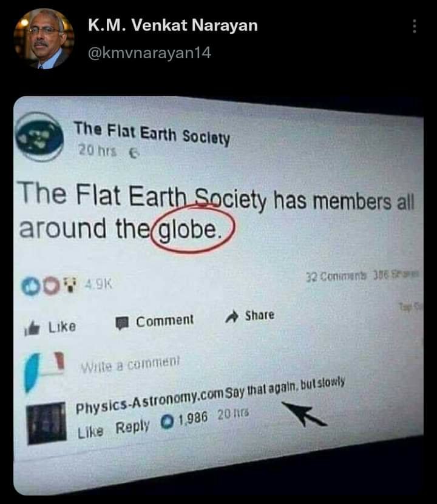Image resolution: width=437 pixels, height=504 pixels.
Task: Click the thumbs-up Like icon below post
Action: 32,328
